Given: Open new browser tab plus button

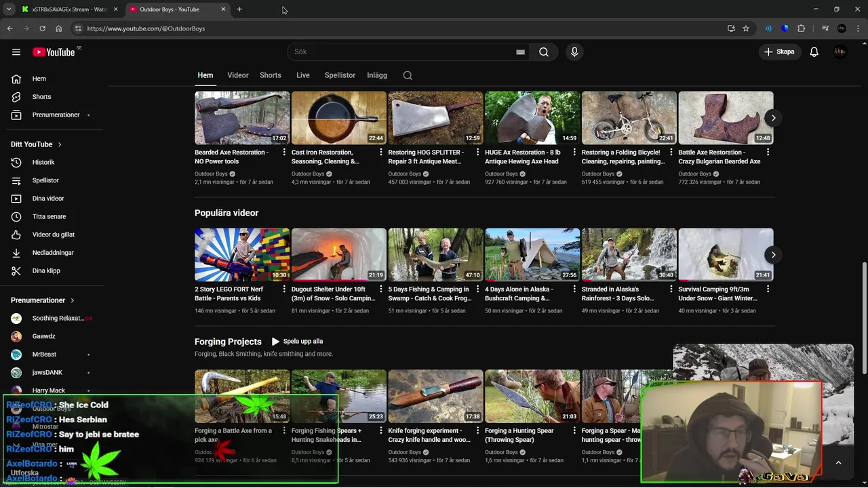Looking at the screenshot, I should click(x=239, y=9).
